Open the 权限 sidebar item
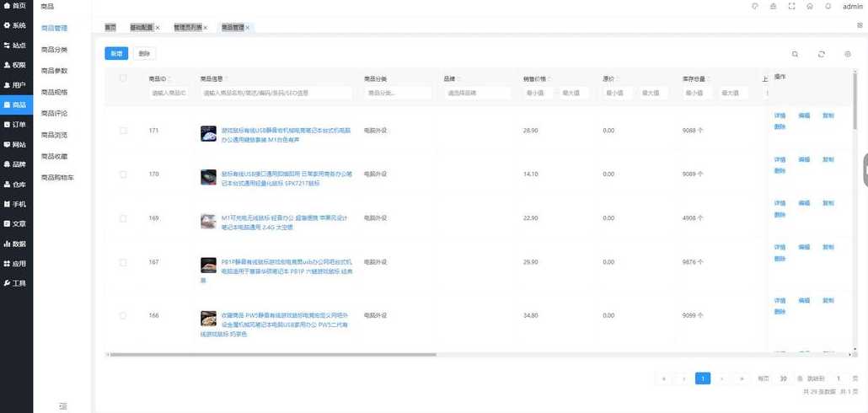Screen dimensions: 868x413 tap(15, 66)
